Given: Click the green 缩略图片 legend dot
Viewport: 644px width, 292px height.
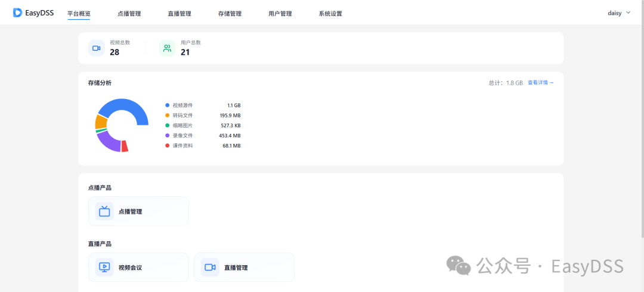Looking at the screenshot, I should click(167, 125).
